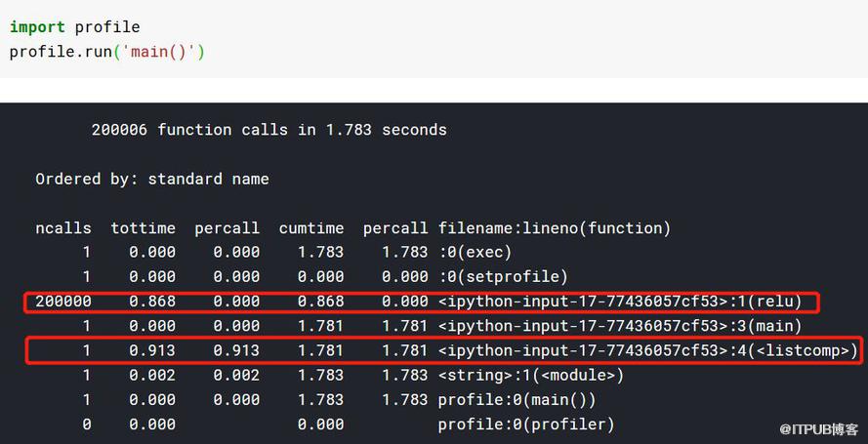Click the profile.run('main()') code line
868x444 pixels.
pyautogui.click(x=107, y=52)
